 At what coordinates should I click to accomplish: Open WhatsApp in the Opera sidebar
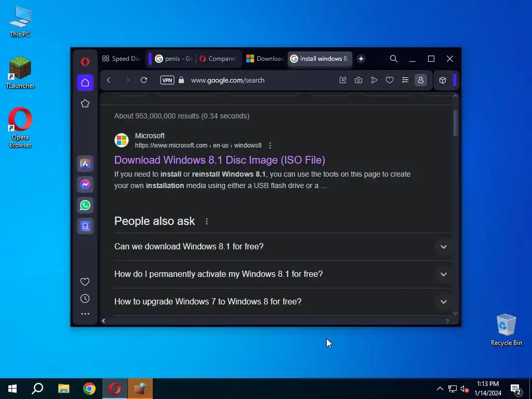[x=85, y=205]
